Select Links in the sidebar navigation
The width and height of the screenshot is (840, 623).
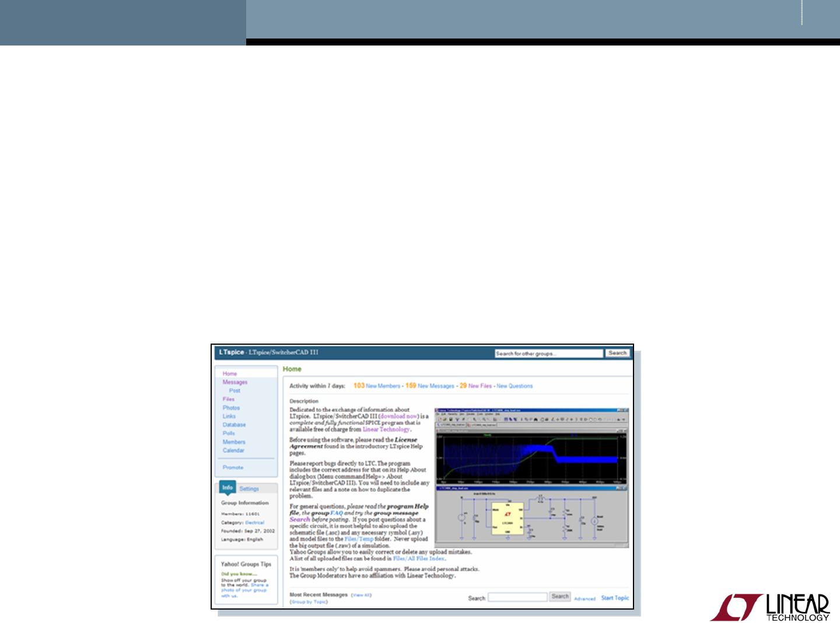point(229,416)
